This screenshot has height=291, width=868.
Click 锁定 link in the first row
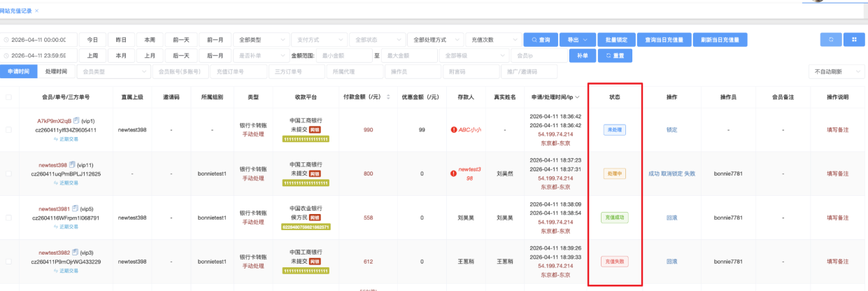[671, 129]
